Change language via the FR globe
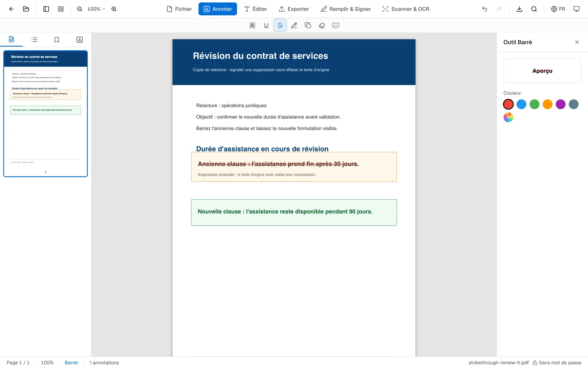 [558, 9]
